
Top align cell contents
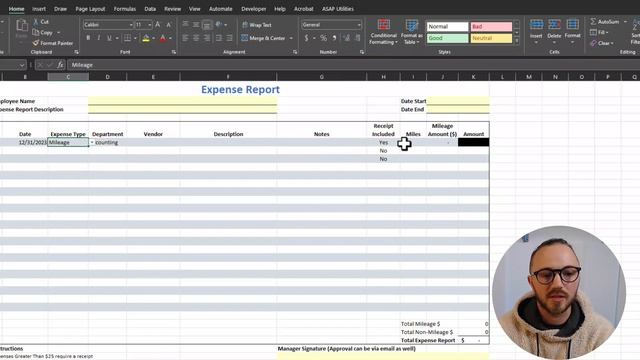[185, 24]
